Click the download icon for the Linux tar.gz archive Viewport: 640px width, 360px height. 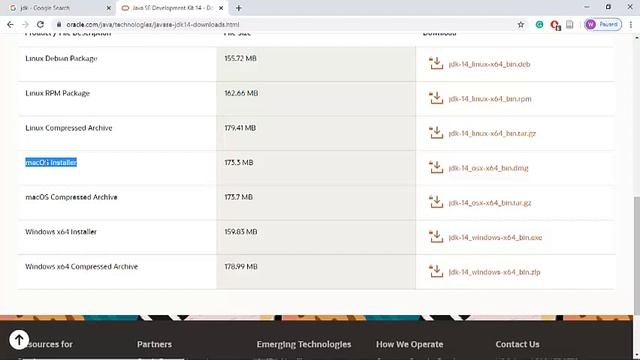point(436,133)
